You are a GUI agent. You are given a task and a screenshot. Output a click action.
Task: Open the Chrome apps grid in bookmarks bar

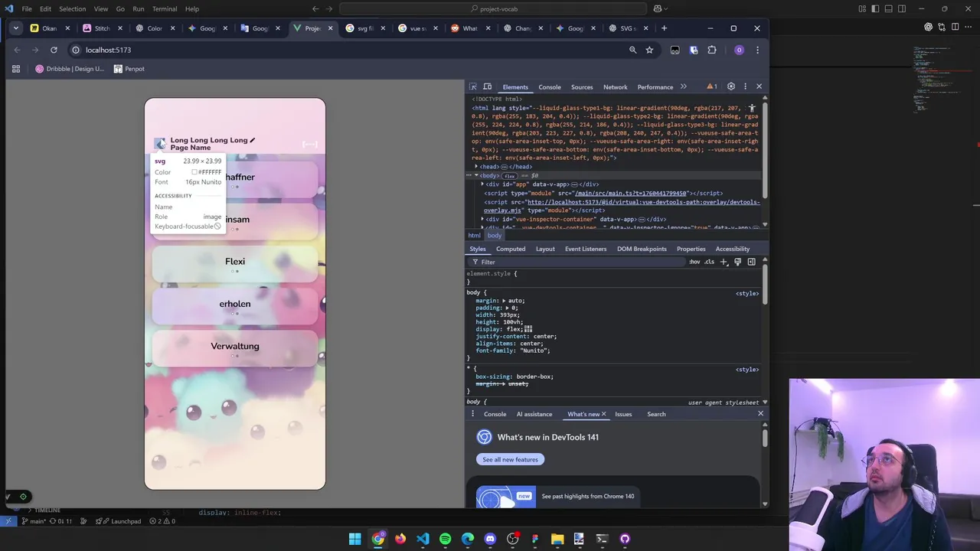(15, 69)
